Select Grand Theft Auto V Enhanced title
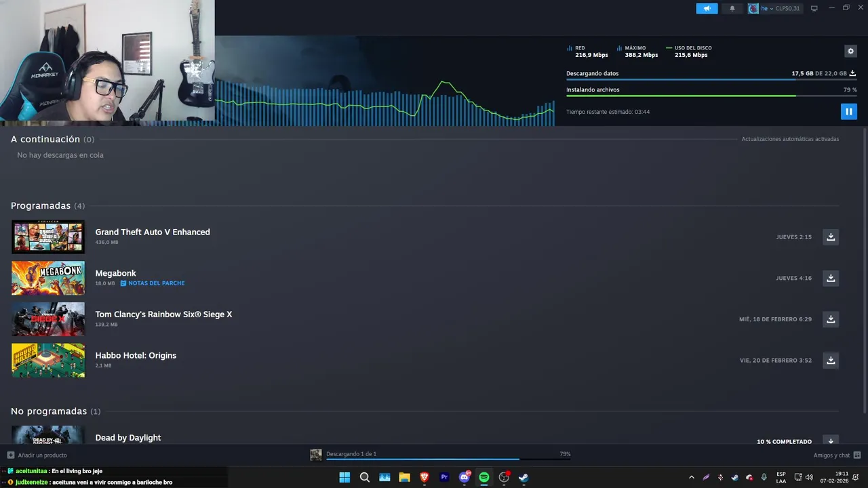 click(x=153, y=232)
